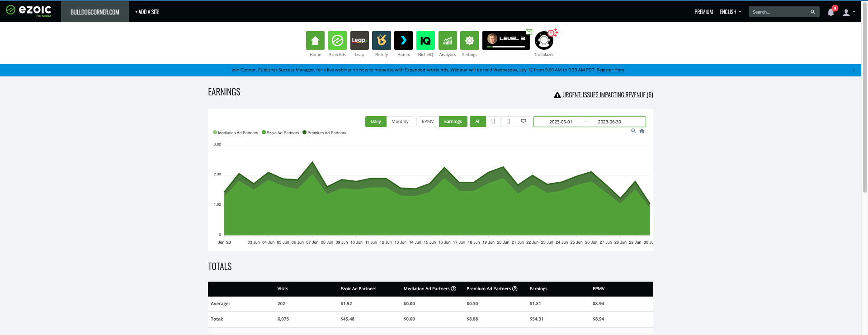The width and height of the screenshot is (868, 335).
Task: Click total visits value 6,075
Action: (x=283, y=319)
